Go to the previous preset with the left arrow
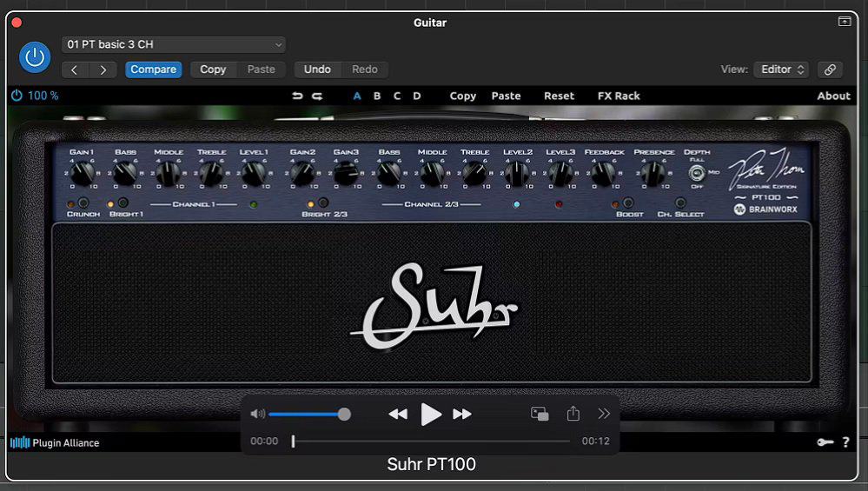The width and height of the screenshot is (868, 491). [x=75, y=70]
